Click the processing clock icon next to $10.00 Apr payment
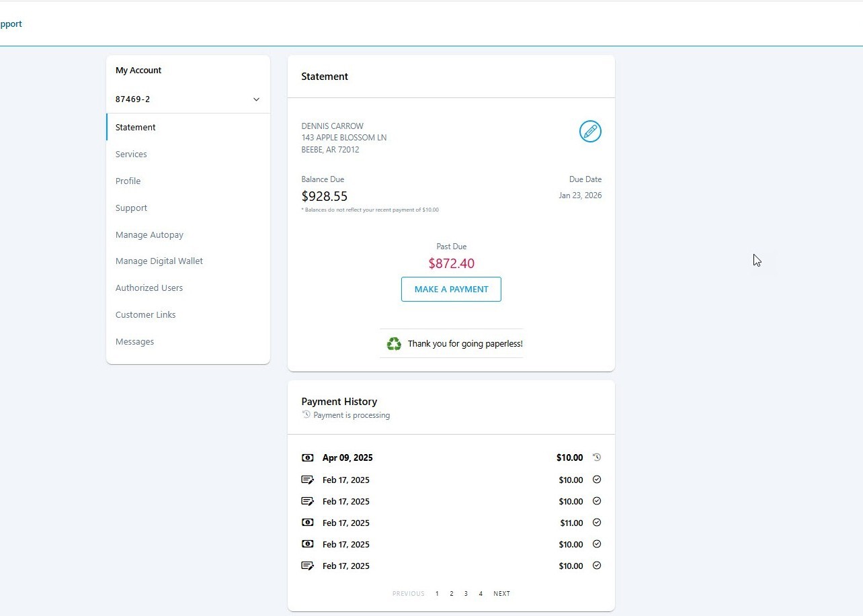Image resolution: width=863 pixels, height=616 pixels. point(596,457)
